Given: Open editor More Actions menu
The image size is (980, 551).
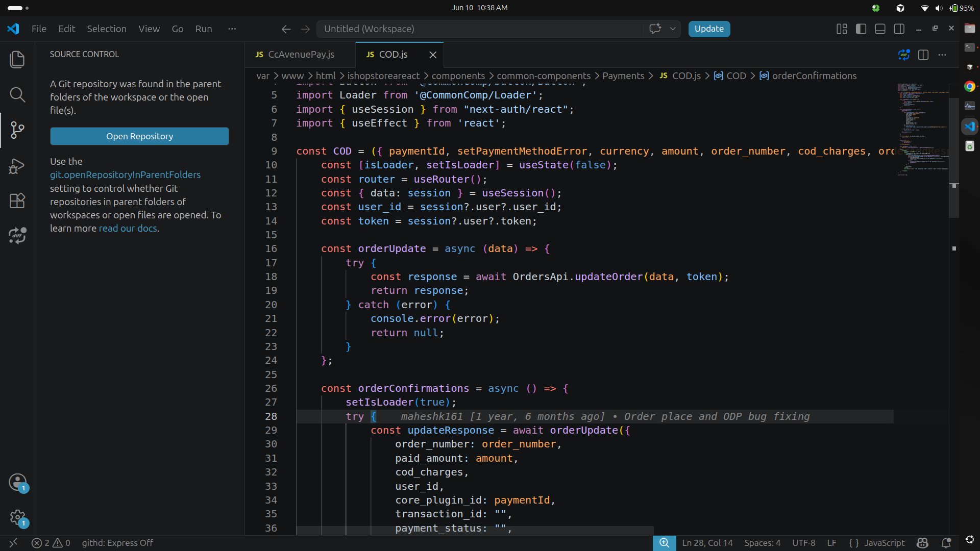Looking at the screenshot, I should coord(942,55).
